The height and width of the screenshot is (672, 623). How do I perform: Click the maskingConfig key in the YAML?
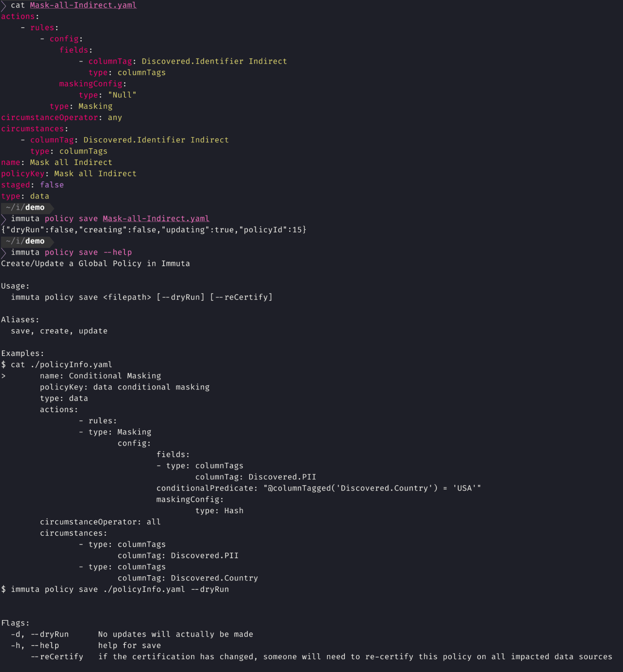pyautogui.click(x=91, y=84)
